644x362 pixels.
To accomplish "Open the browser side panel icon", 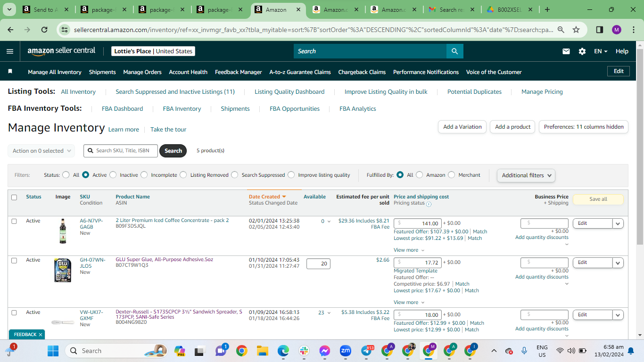I will pos(600,30).
